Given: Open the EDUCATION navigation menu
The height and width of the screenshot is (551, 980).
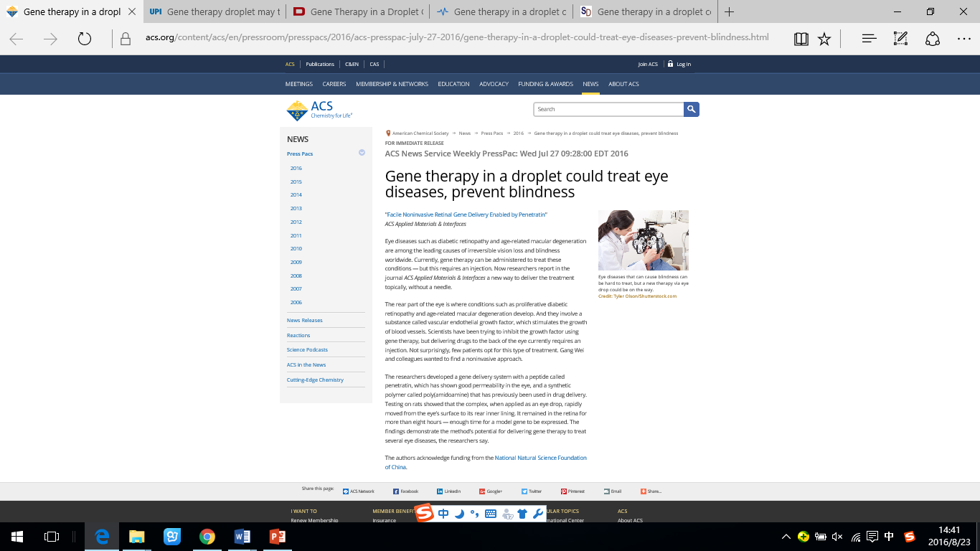Looking at the screenshot, I should pyautogui.click(x=453, y=84).
